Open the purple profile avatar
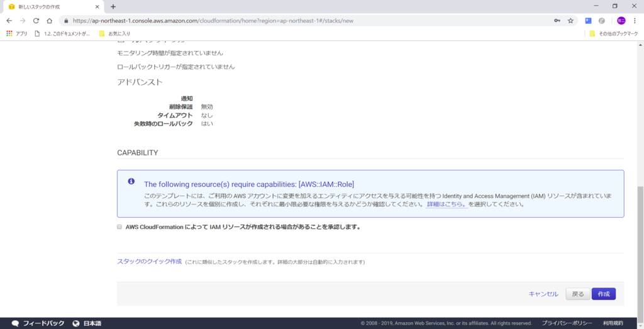The image size is (644, 329). click(621, 21)
